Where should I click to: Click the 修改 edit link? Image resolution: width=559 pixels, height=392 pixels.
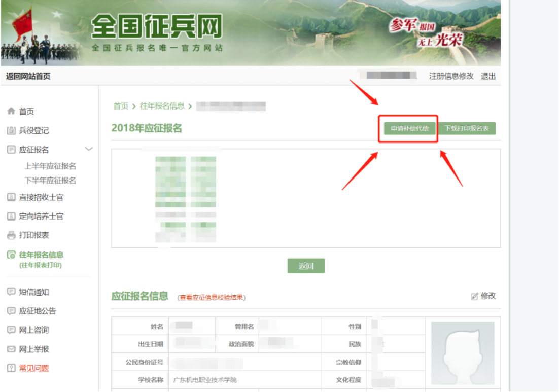point(483,296)
